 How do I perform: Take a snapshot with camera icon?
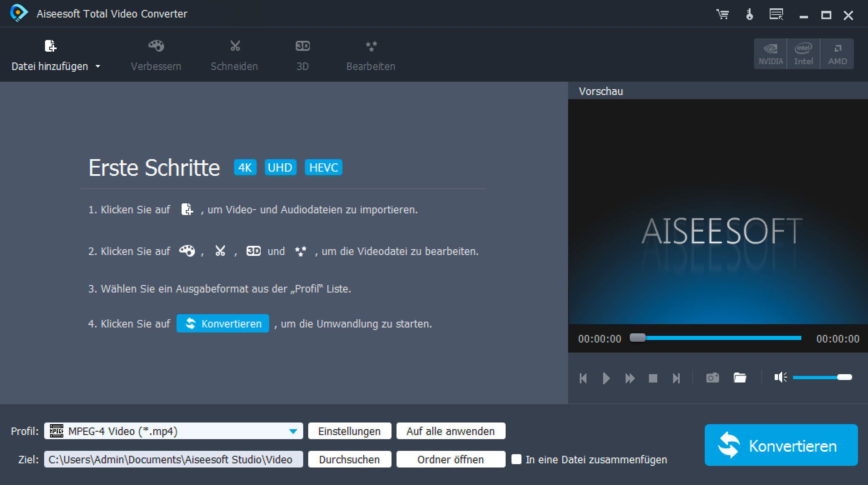click(x=713, y=378)
